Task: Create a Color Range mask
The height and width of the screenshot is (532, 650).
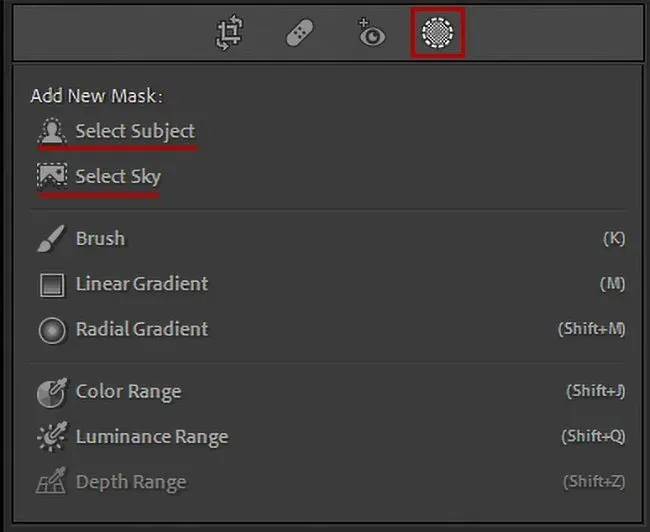Action: (128, 392)
